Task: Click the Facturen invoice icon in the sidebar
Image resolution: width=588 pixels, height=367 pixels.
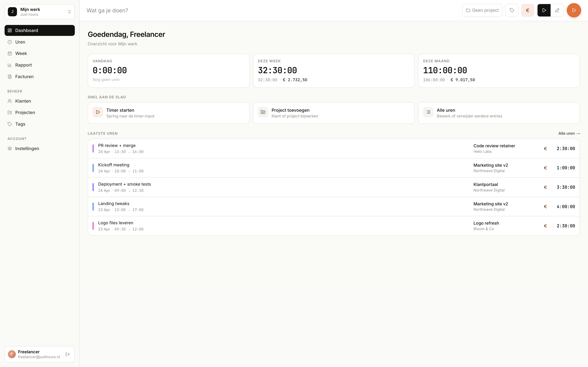Action: click(x=10, y=76)
